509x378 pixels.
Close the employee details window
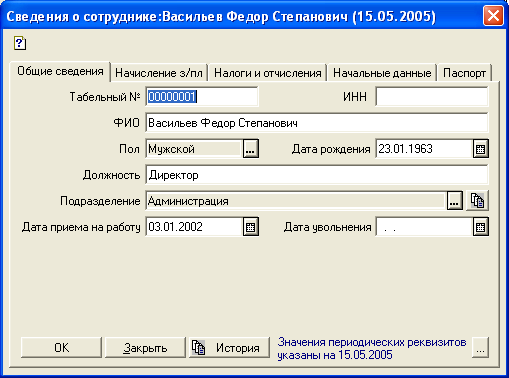click(493, 16)
